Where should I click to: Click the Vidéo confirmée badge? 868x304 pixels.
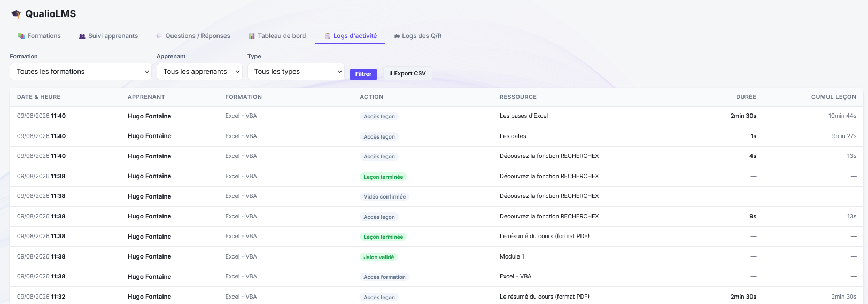(385, 197)
